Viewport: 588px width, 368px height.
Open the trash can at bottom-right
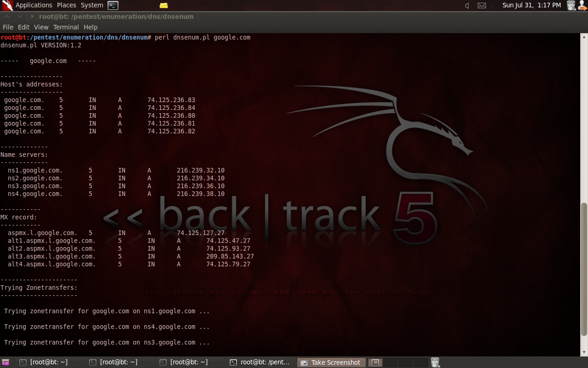[x=435, y=362]
